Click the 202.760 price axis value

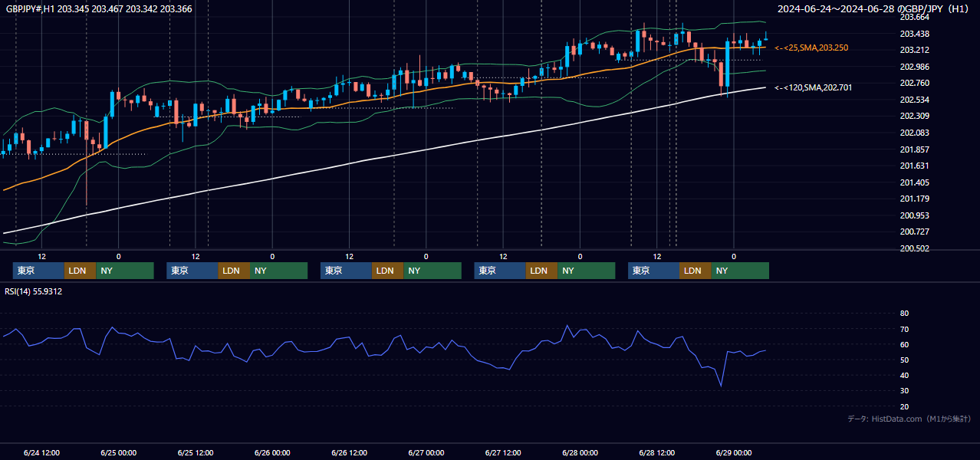(914, 83)
